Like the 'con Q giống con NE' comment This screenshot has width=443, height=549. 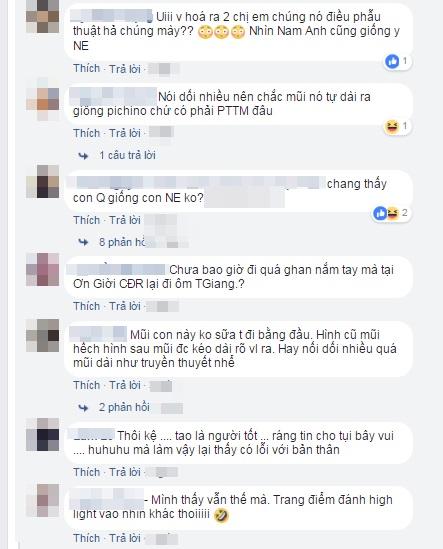[86, 220]
